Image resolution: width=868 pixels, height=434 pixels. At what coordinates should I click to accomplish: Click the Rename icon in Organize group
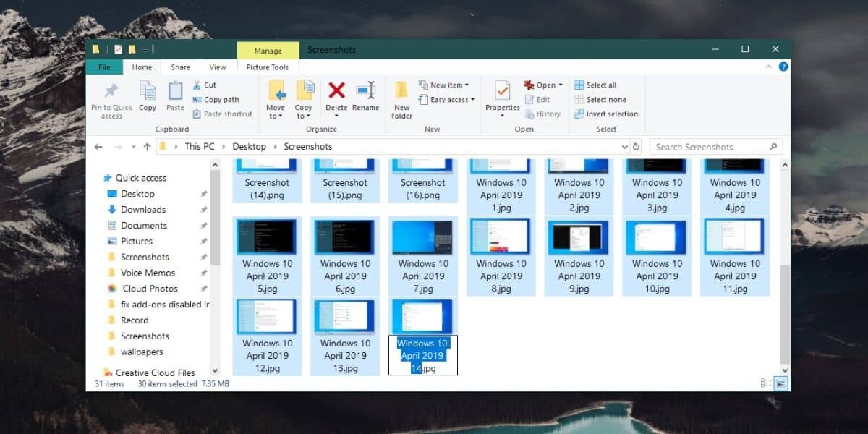[x=365, y=91]
